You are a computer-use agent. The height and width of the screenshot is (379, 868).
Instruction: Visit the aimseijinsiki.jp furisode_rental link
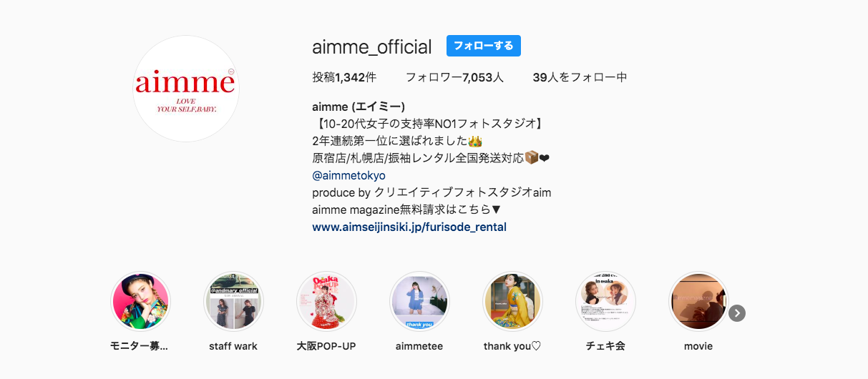(x=409, y=227)
